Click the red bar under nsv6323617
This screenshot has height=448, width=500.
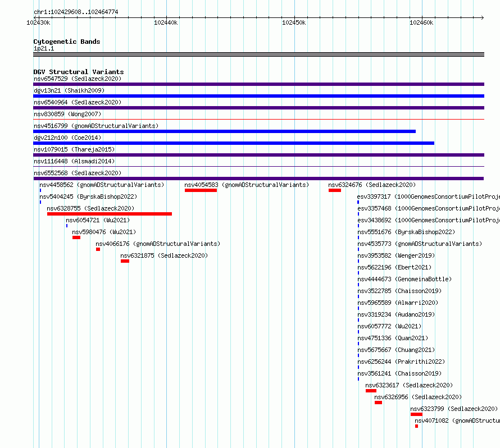click(371, 391)
